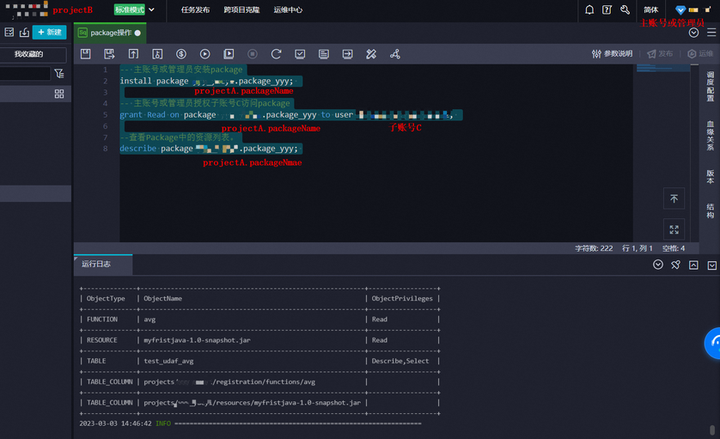This screenshot has height=439, width=720.
Task: Click the 运维 operations button
Action: coord(700,54)
